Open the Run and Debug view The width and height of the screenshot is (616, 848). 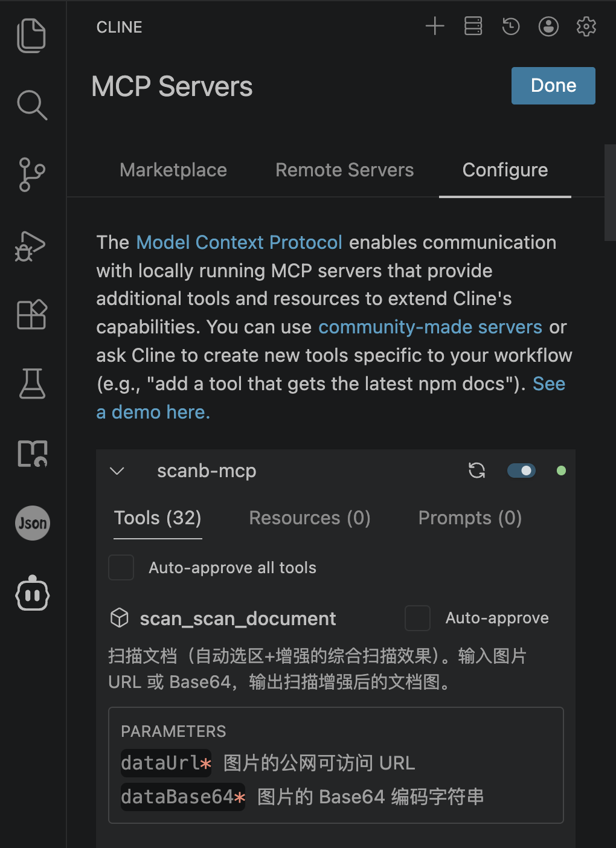[x=30, y=246]
